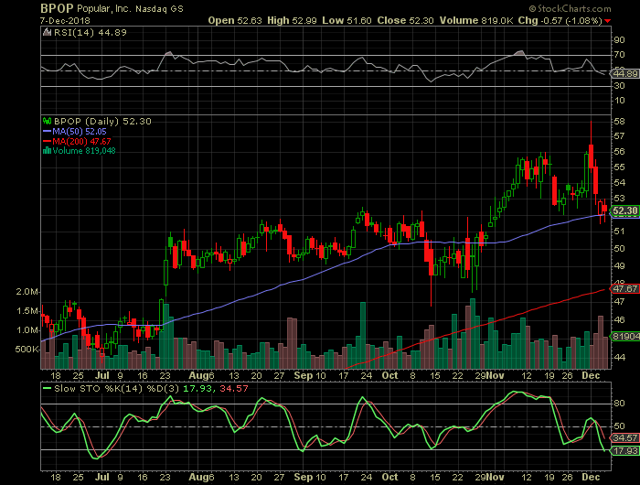Click the 'Nasdaq GS' exchange label
The height and width of the screenshot is (485, 640).
click(159, 9)
